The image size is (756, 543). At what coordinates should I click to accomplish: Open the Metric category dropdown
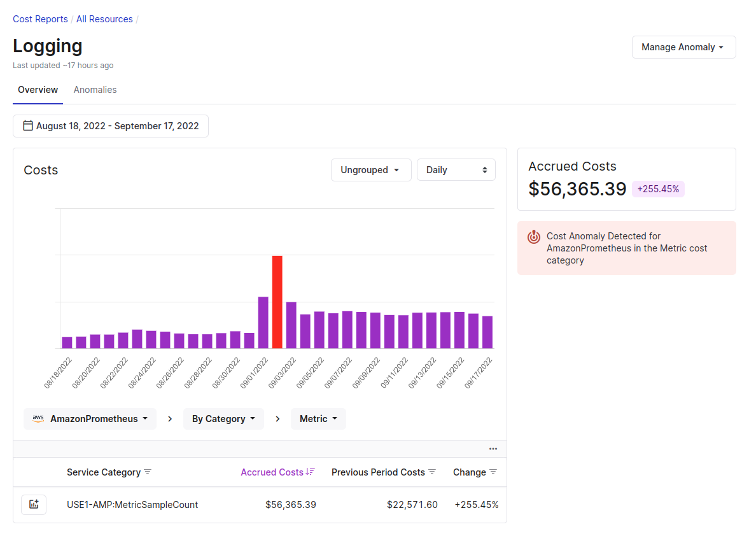click(x=318, y=419)
